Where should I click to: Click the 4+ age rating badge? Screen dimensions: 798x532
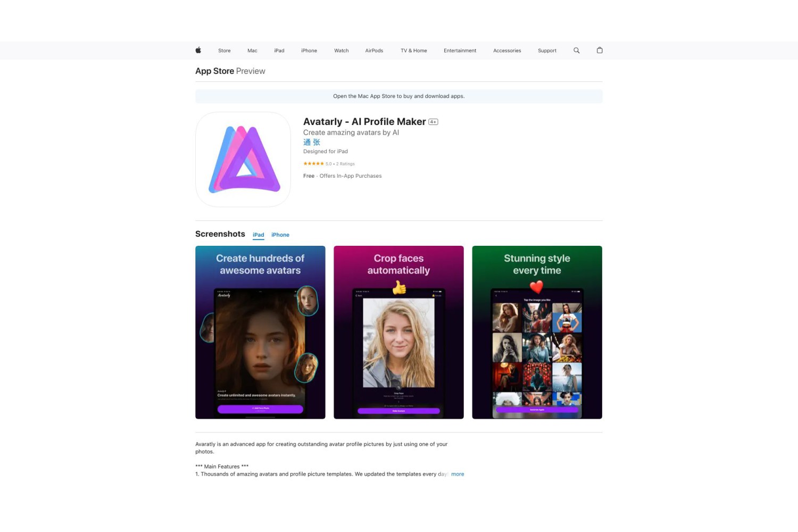[x=433, y=122]
